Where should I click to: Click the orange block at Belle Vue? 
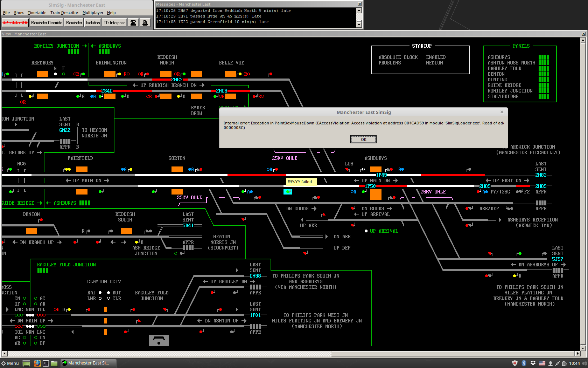click(230, 74)
